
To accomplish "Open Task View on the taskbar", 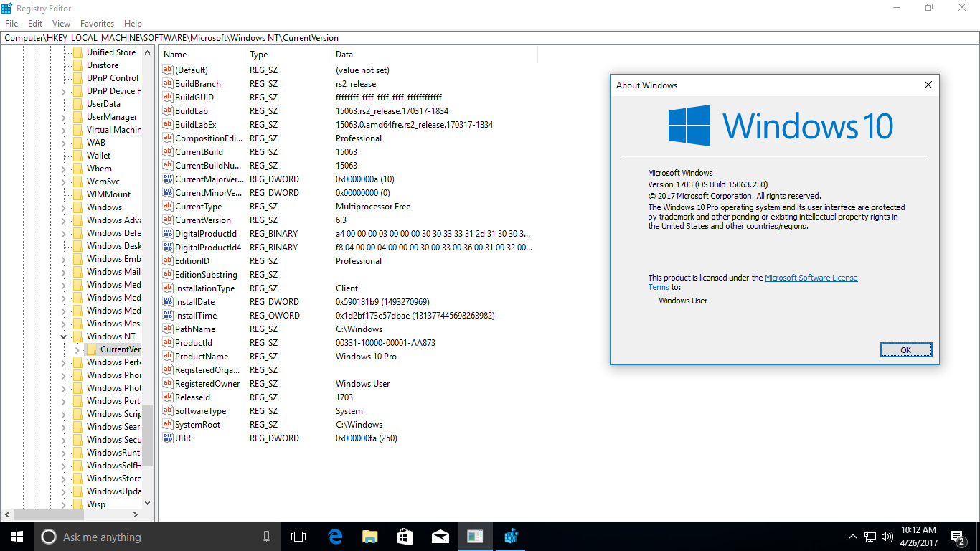I will pos(298,537).
